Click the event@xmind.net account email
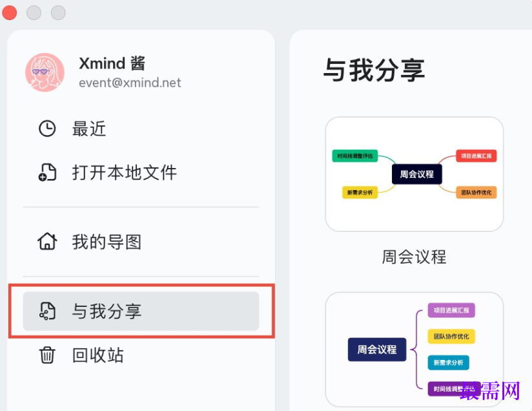 tap(130, 83)
